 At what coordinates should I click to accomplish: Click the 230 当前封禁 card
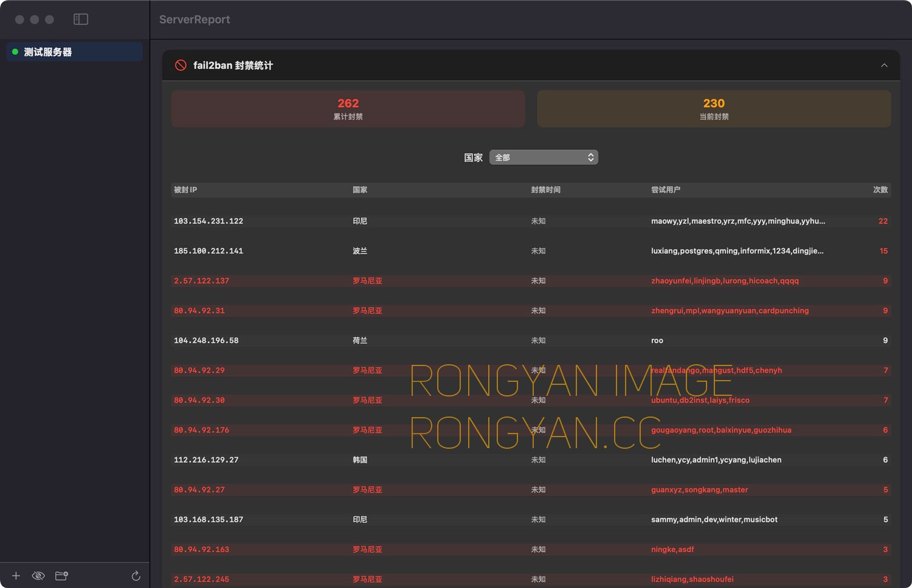[x=714, y=109]
